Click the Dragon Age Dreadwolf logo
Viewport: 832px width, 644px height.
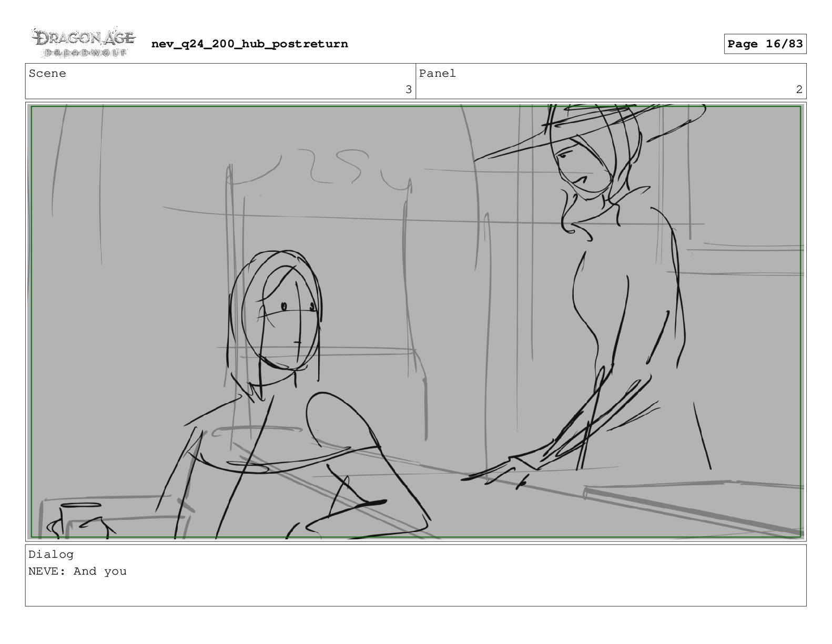tap(84, 43)
